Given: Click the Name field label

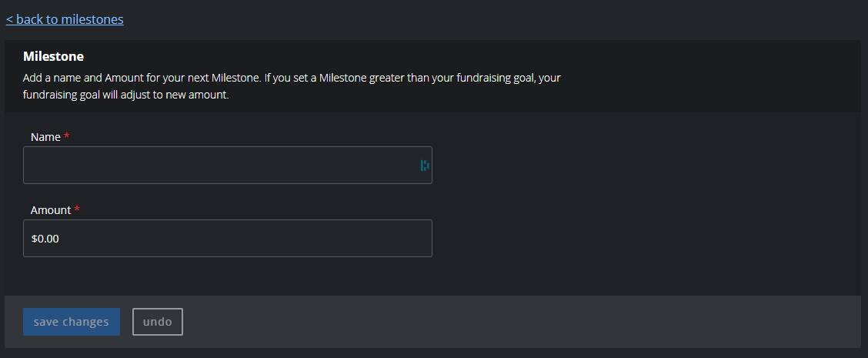Looking at the screenshot, I should 45,137.
